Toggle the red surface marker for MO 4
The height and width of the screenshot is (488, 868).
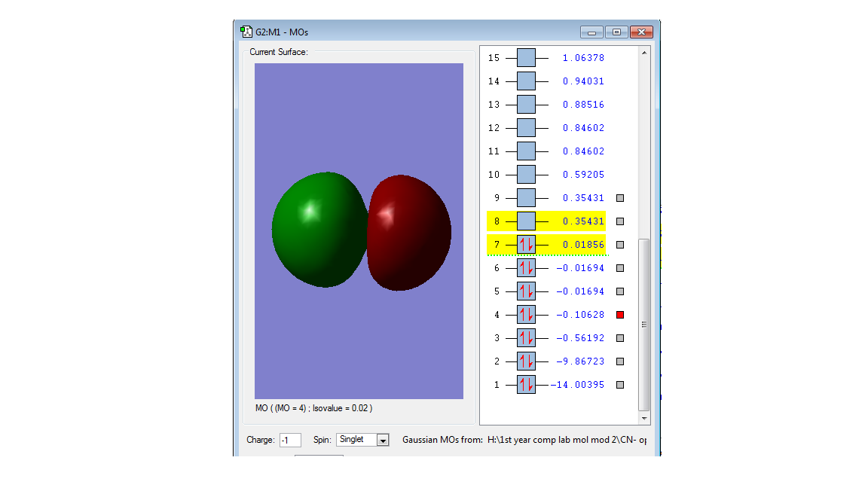coord(620,315)
